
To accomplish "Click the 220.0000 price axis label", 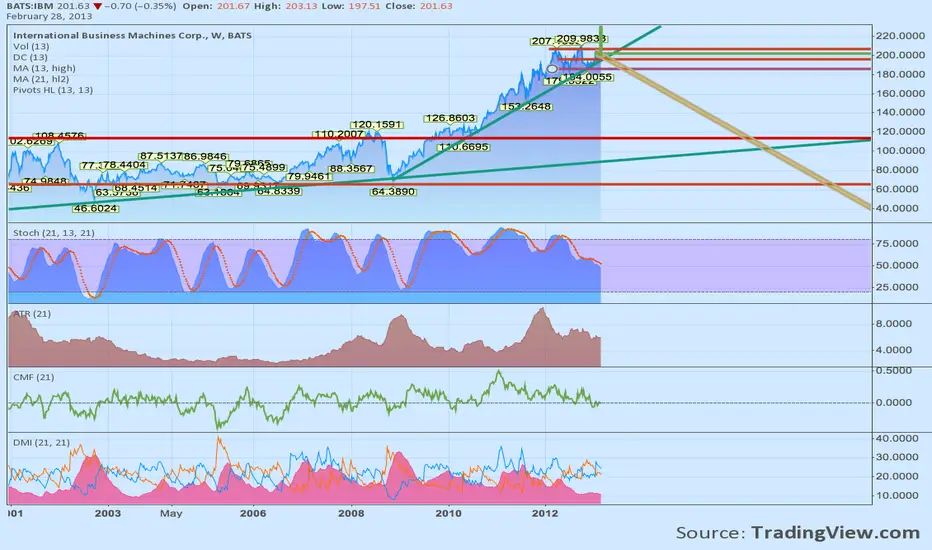I will (900, 36).
